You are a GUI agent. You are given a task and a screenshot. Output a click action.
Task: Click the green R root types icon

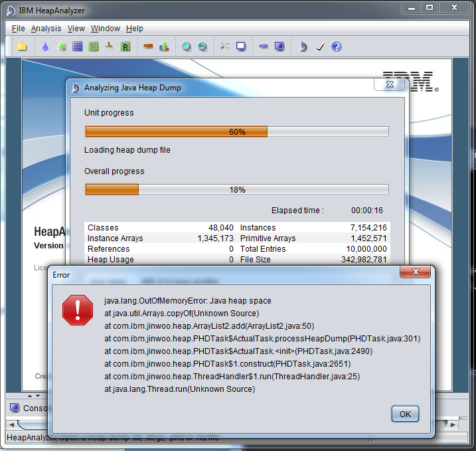[125, 46]
